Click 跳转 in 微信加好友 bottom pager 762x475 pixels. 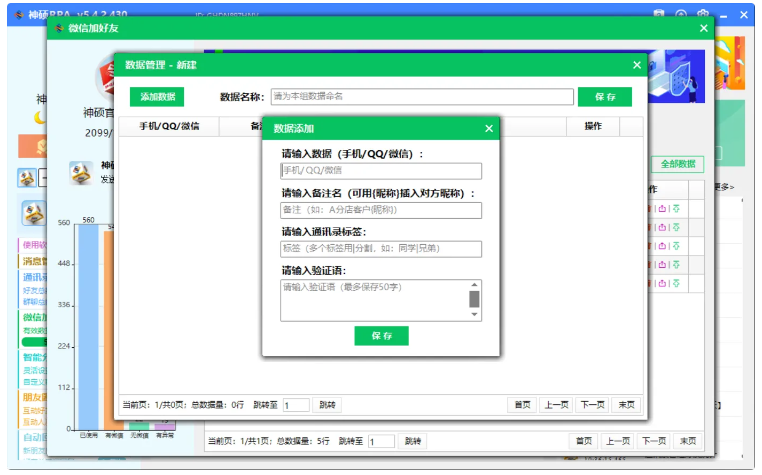pos(413,441)
